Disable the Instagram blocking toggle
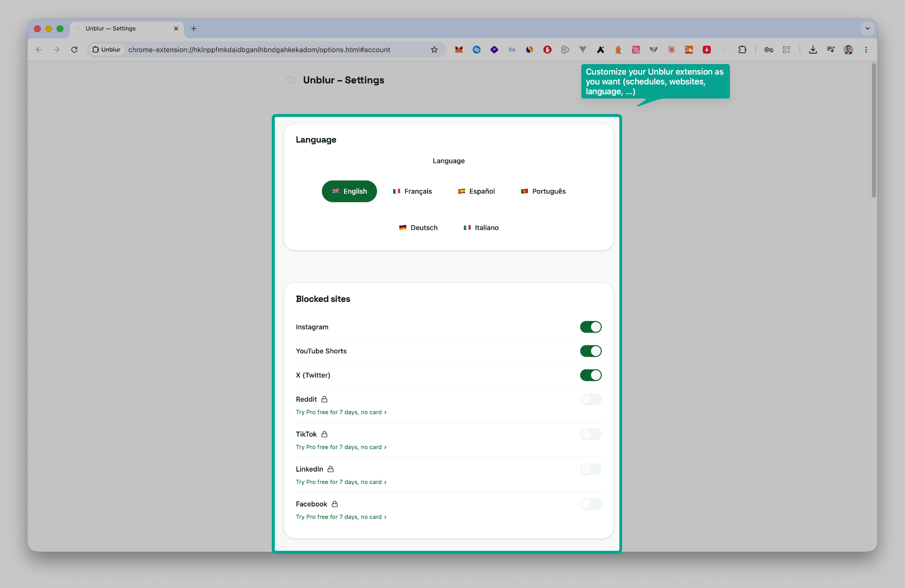 point(591,327)
